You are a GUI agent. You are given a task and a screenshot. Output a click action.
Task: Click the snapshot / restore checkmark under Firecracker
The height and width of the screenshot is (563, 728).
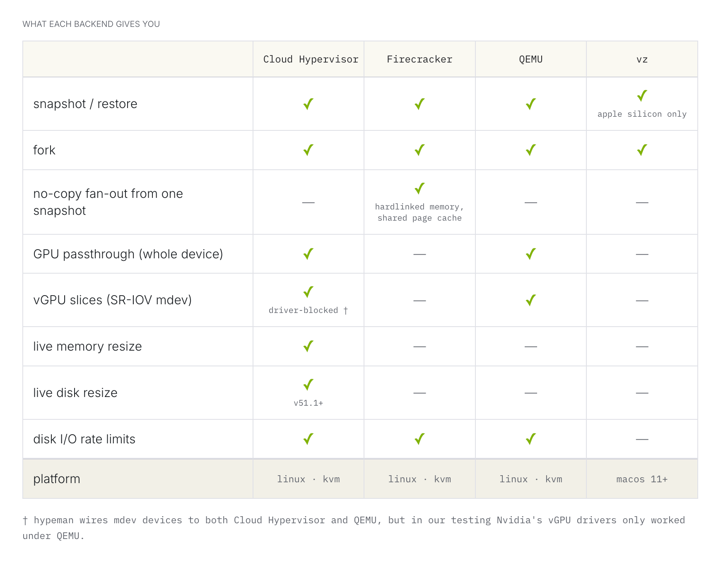pos(419,104)
